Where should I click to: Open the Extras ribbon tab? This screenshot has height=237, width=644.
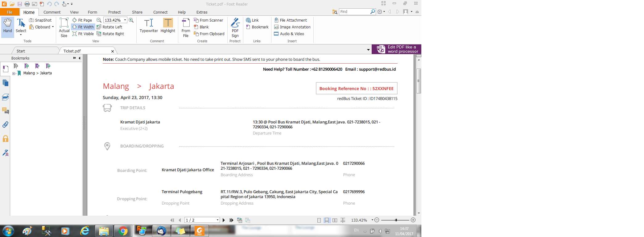coord(202,12)
